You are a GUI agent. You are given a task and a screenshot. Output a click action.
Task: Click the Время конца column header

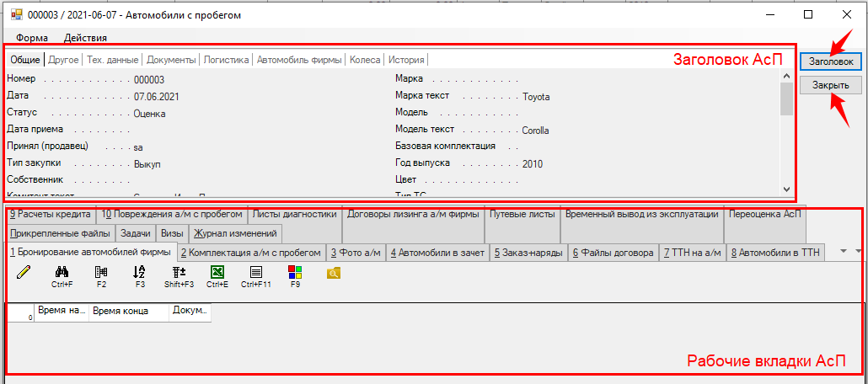pyautogui.click(x=128, y=311)
